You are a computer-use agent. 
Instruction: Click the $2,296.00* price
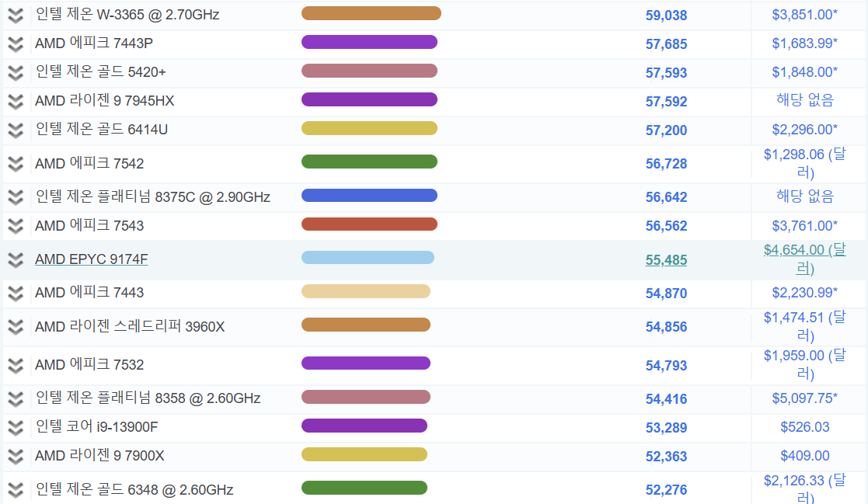(805, 130)
